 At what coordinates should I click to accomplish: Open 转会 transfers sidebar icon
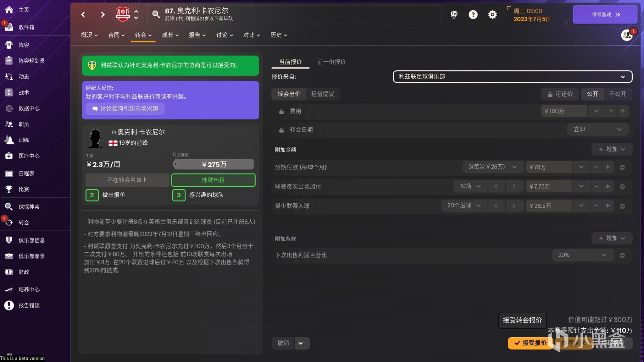tap(9, 222)
